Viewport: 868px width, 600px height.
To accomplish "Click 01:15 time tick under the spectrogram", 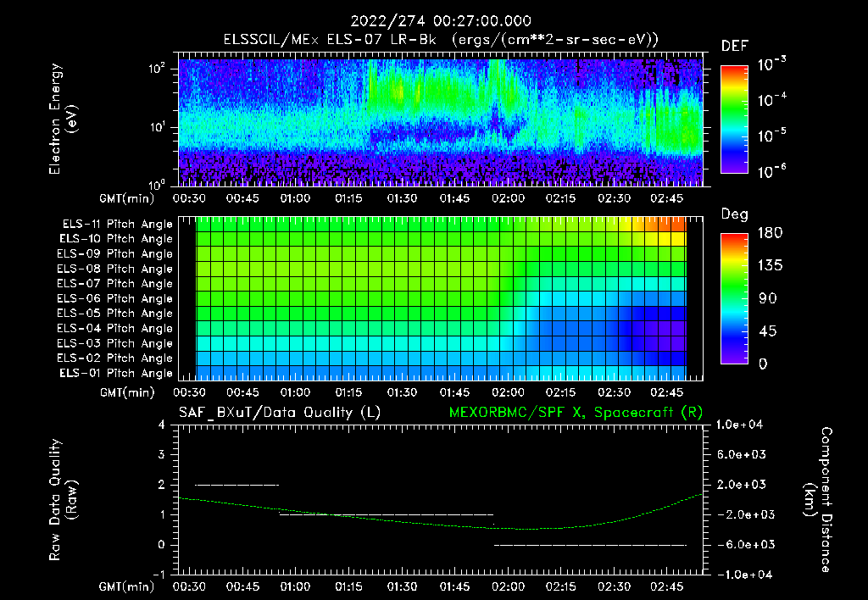I will point(348,198).
